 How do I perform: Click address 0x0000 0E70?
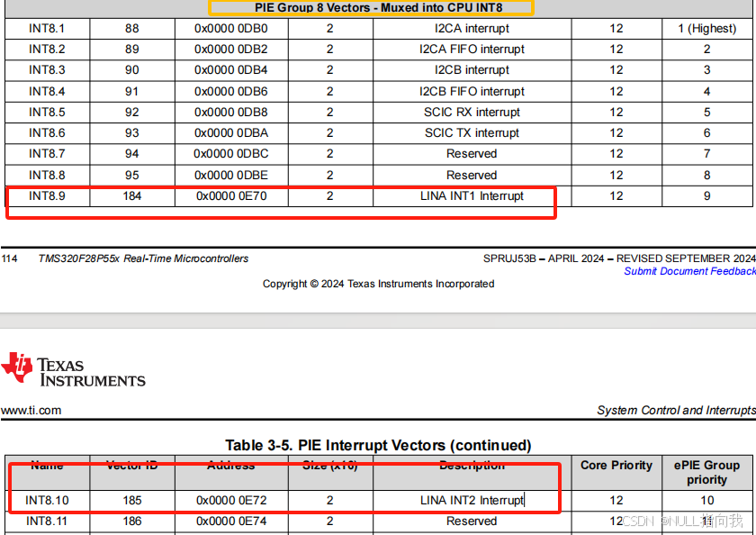(x=231, y=195)
